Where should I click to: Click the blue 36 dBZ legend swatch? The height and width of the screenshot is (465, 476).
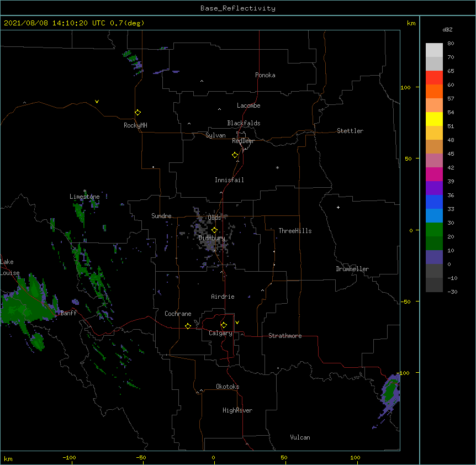coord(434,202)
